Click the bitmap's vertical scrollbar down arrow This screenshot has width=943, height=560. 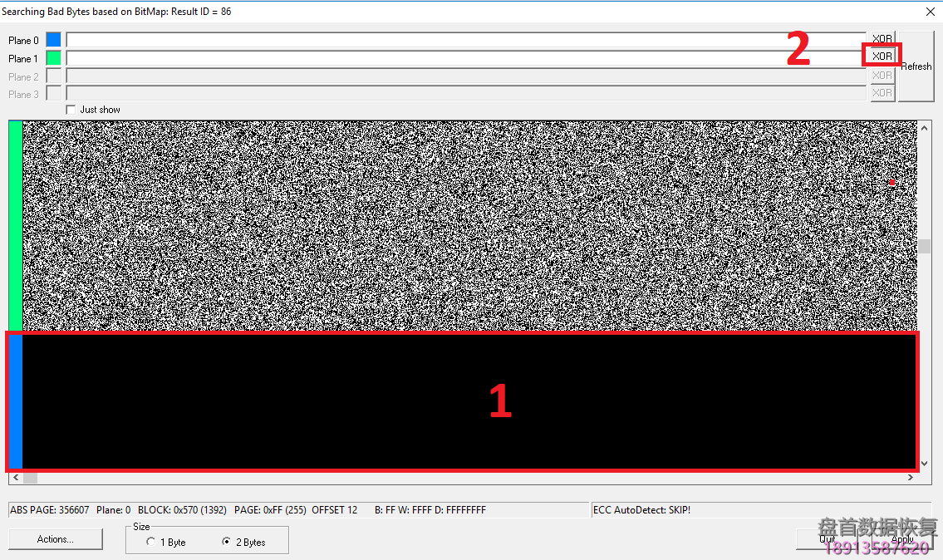925,464
